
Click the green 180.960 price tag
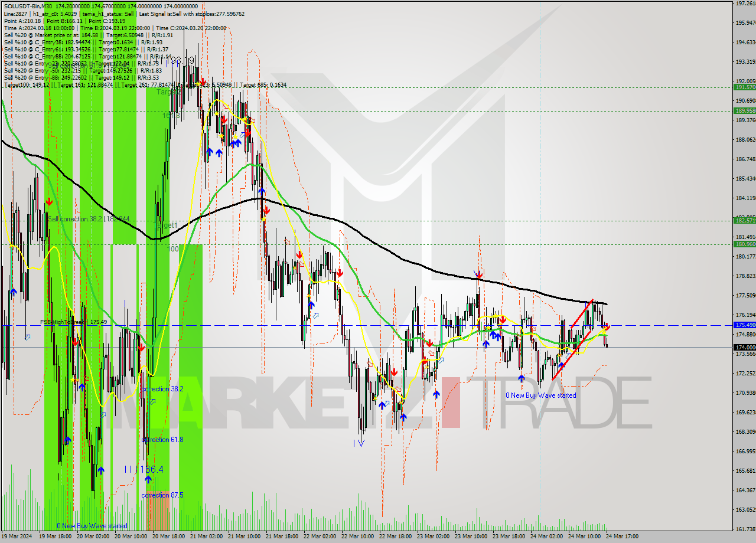(745, 244)
